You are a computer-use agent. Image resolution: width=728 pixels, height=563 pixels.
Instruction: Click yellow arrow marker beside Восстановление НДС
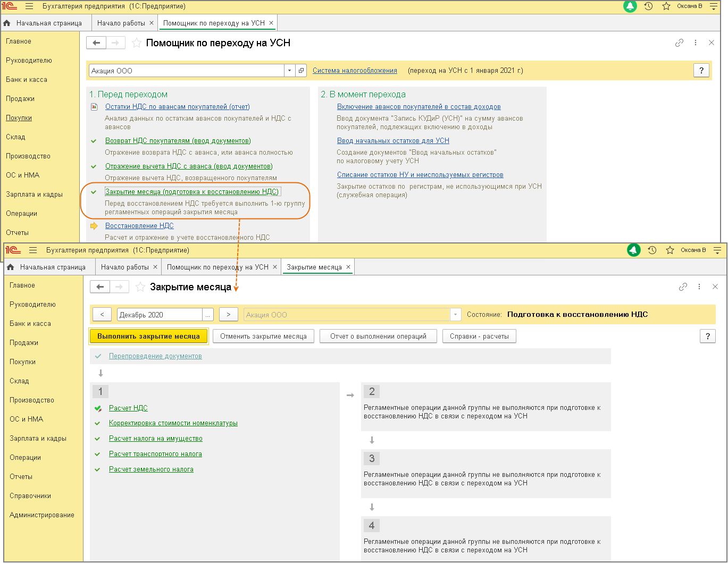[x=94, y=226]
